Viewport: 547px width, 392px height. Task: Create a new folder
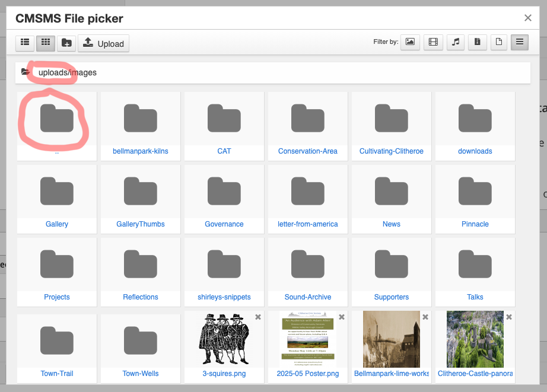[x=66, y=43]
